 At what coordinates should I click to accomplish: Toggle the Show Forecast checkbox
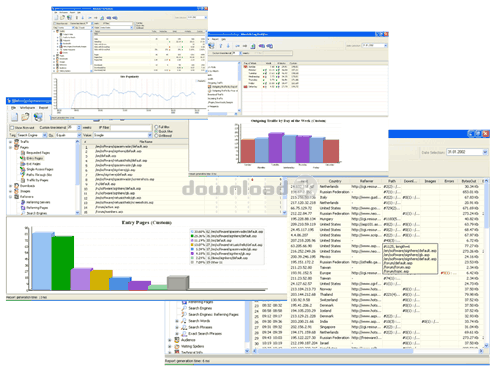12,128
